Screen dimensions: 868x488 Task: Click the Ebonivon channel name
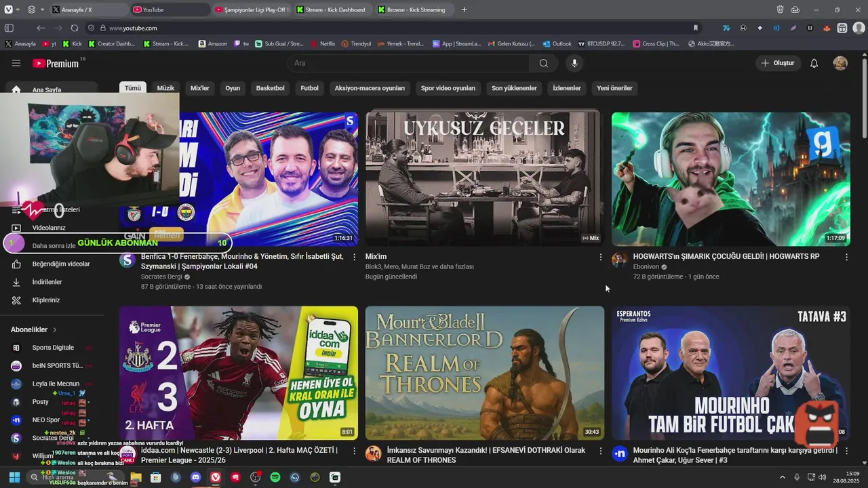646,267
